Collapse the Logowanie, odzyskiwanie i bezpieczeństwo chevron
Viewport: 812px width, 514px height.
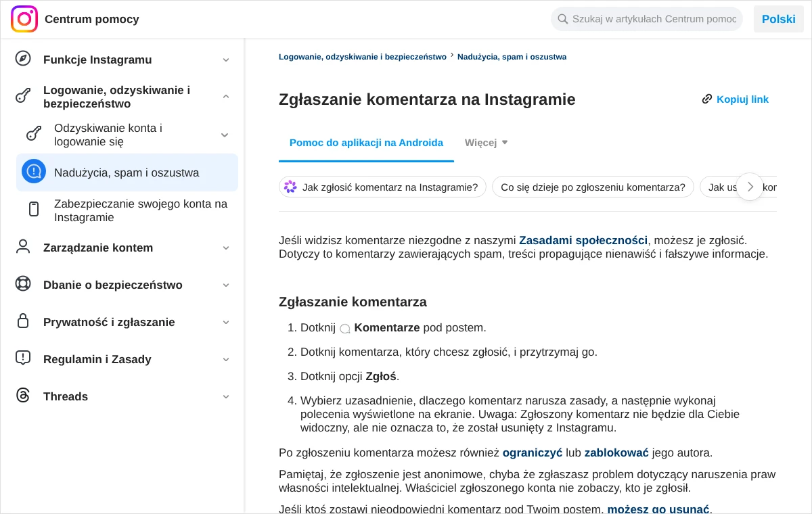226,97
